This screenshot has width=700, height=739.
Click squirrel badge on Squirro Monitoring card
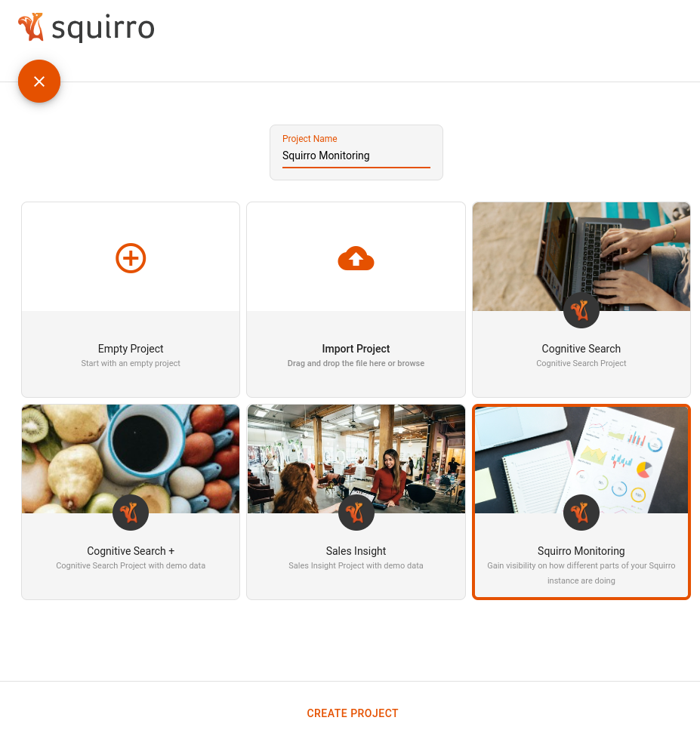pos(581,513)
